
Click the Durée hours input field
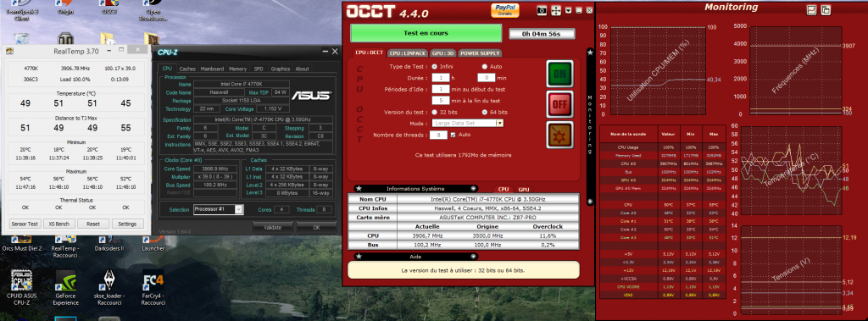[x=440, y=77]
